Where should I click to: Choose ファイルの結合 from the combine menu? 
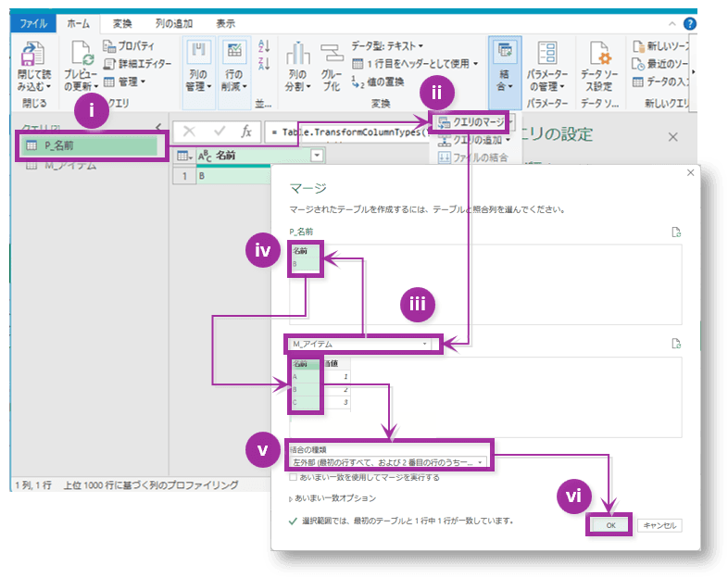[472, 157]
